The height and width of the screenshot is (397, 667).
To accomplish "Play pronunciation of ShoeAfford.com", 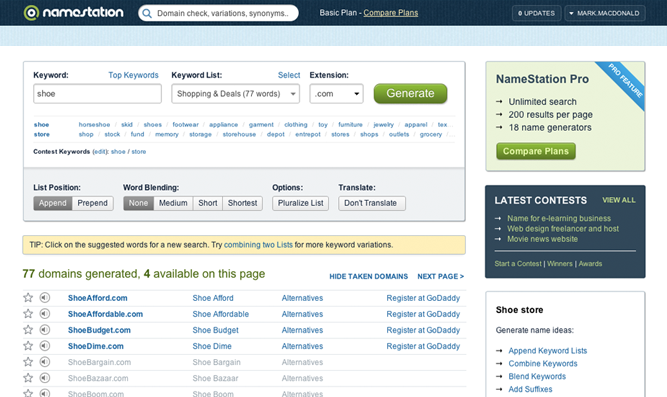I will click(x=45, y=298).
